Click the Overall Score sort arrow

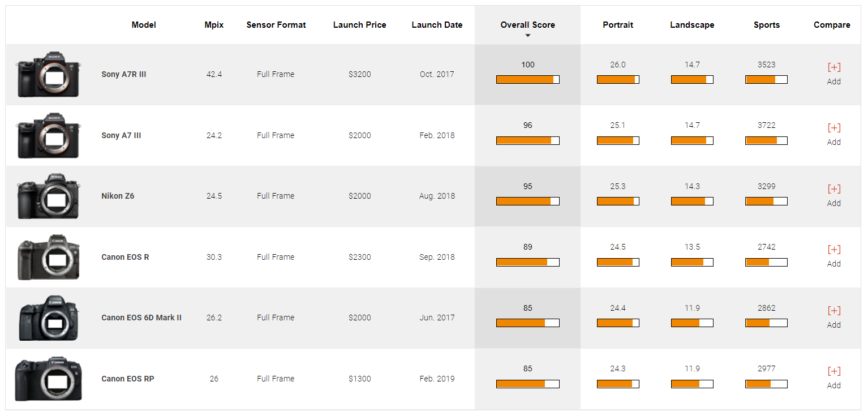(527, 36)
